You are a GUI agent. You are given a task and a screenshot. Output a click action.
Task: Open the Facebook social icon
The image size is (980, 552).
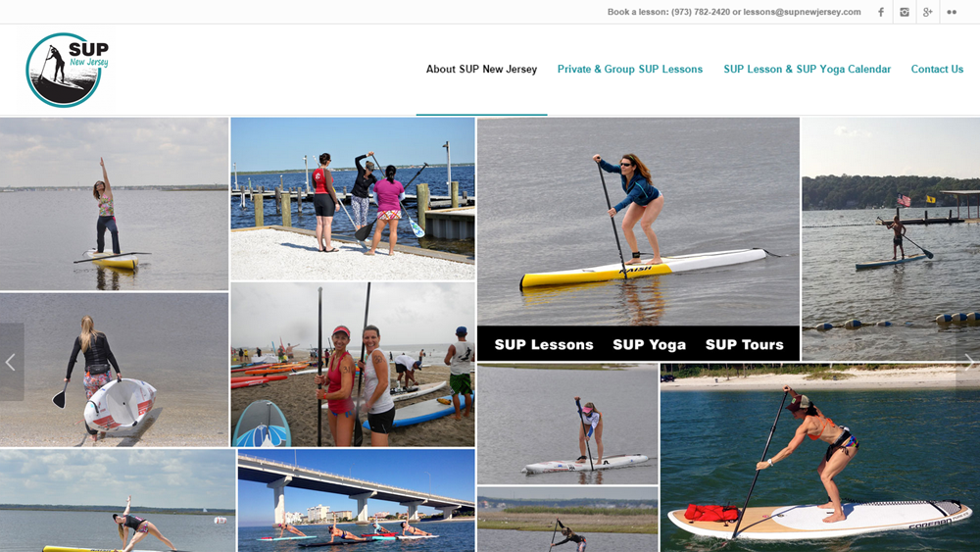pyautogui.click(x=881, y=12)
